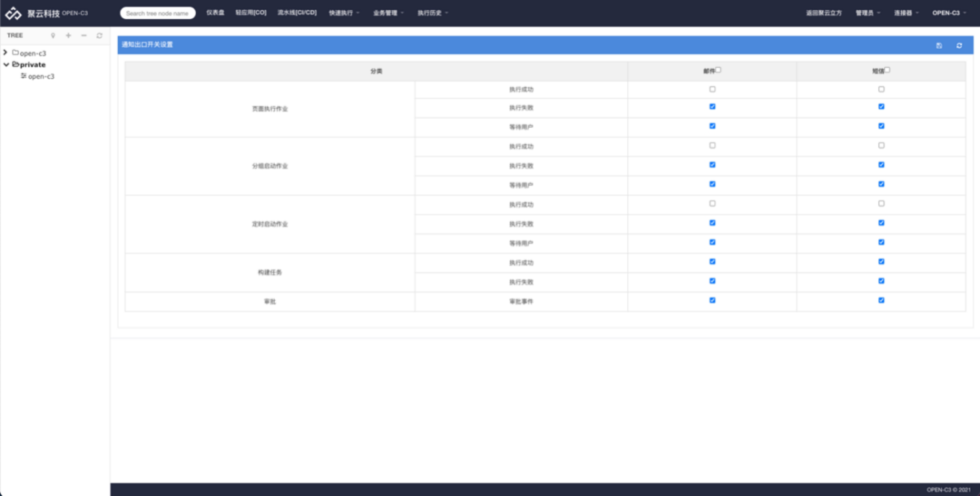Open 流水线[CI/CD] from the navbar

pos(297,13)
